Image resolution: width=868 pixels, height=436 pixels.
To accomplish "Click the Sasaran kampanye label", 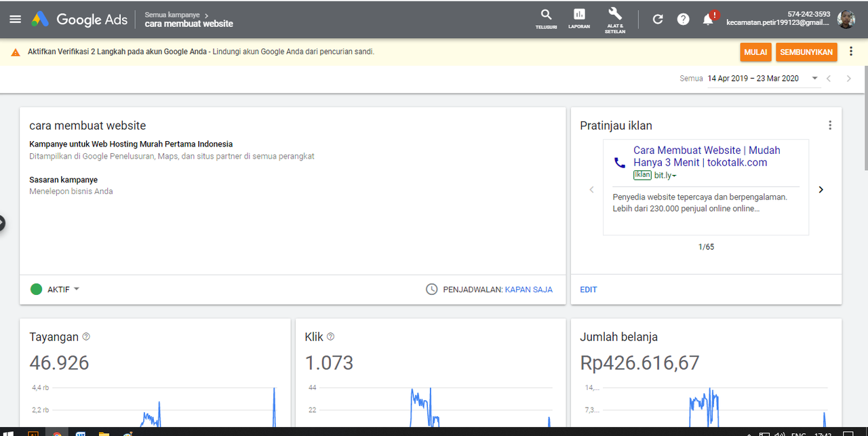I will 63,180.
